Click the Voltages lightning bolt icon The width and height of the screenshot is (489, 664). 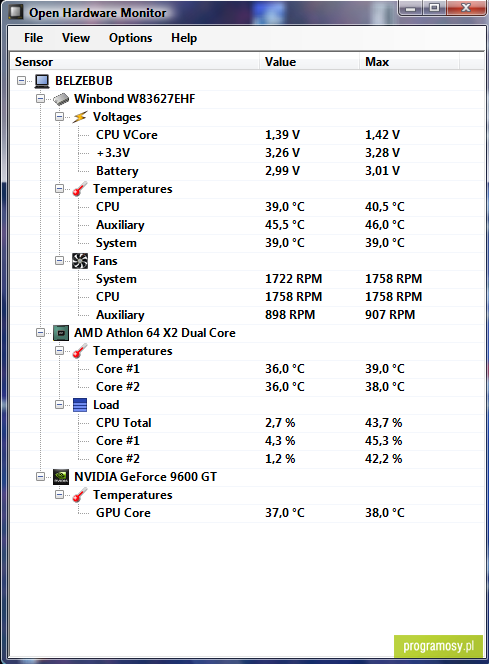[80, 117]
